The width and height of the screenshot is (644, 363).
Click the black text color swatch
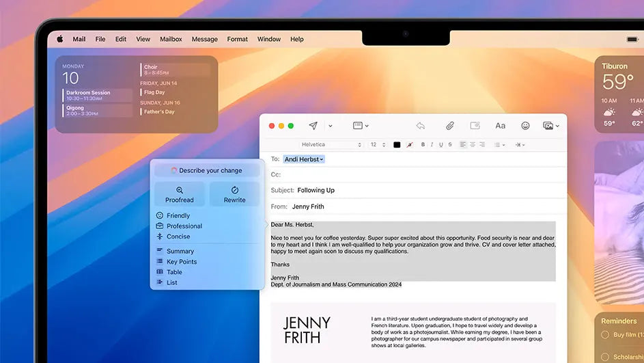(x=397, y=145)
